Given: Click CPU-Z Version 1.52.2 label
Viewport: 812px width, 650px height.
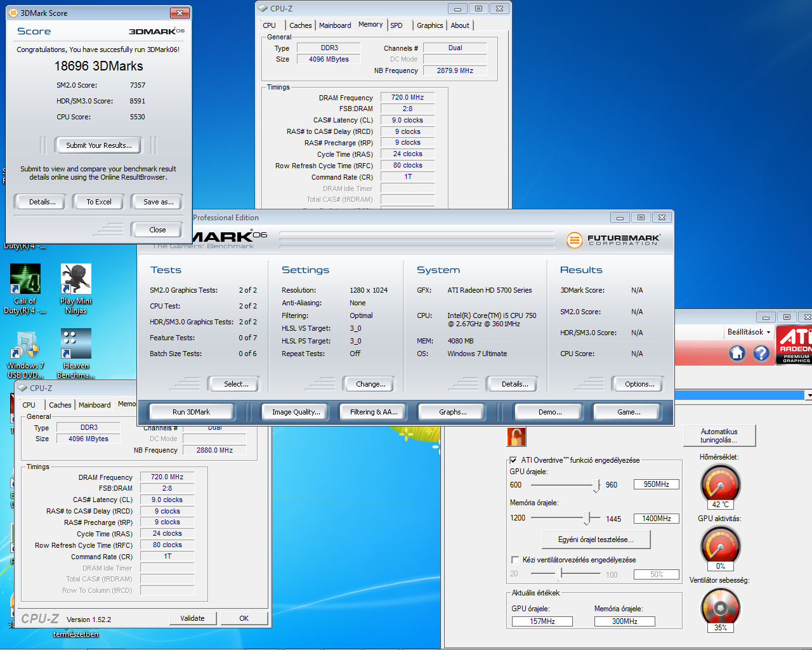Looking at the screenshot, I should click(x=89, y=620).
